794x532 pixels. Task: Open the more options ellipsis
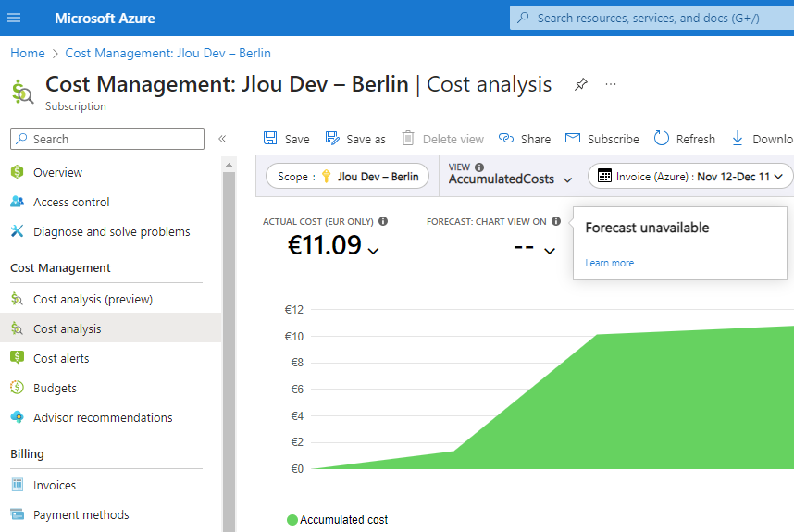point(611,84)
